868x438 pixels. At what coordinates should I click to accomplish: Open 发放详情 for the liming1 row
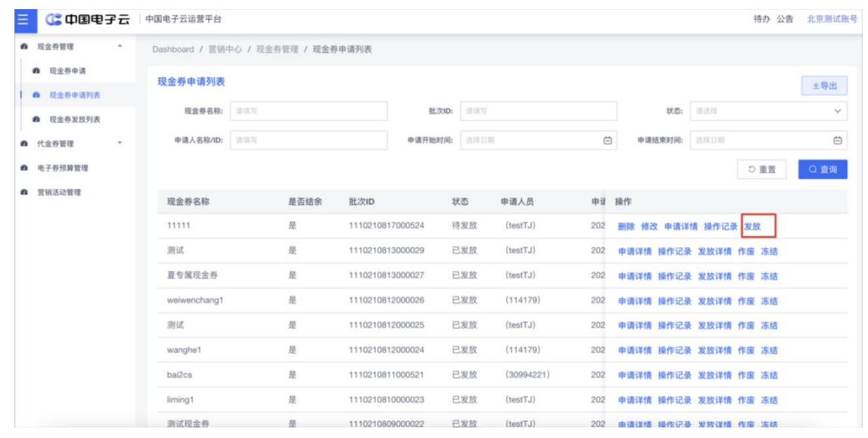coord(714,400)
